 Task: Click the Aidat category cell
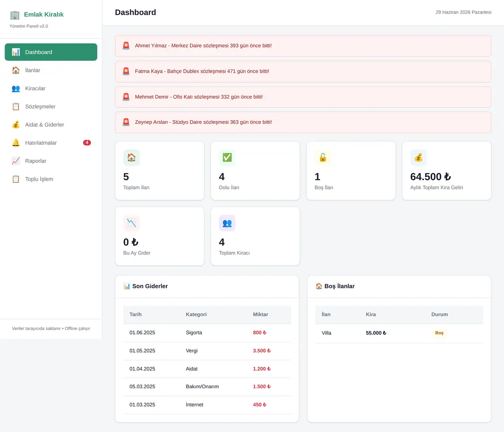192,369
